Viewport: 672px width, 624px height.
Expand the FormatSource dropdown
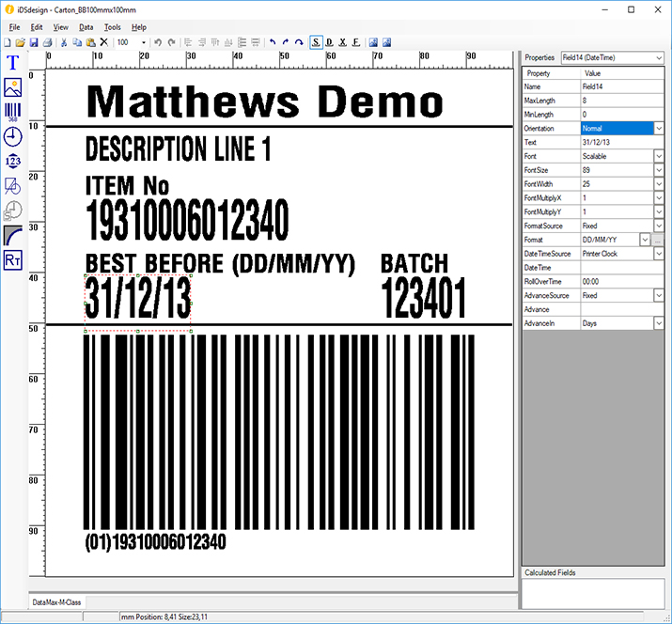click(x=659, y=226)
